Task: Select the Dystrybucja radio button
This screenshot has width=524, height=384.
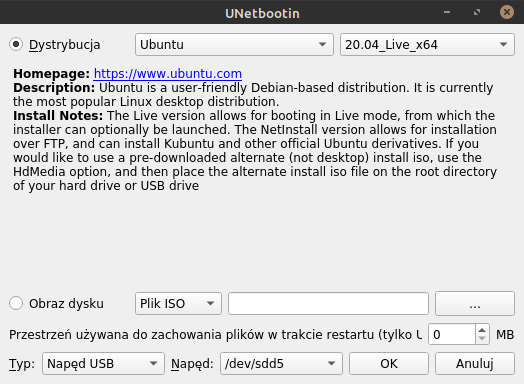Action: click(x=16, y=44)
